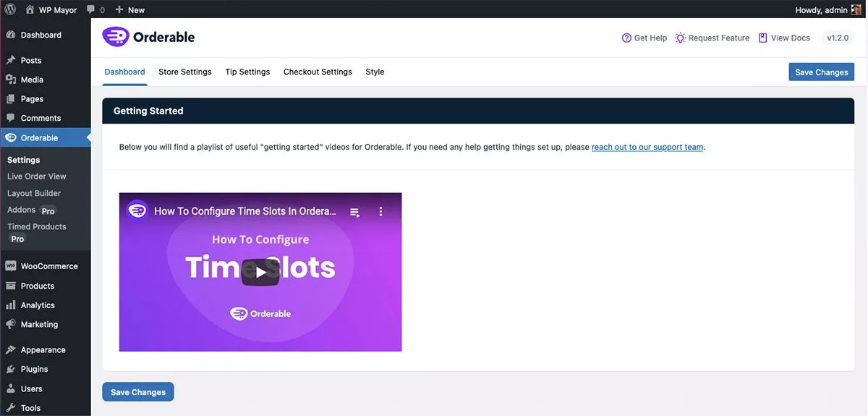Click the Comments icon in sidebar
This screenshot has height=416, width=868.
[x=11, y=118]
